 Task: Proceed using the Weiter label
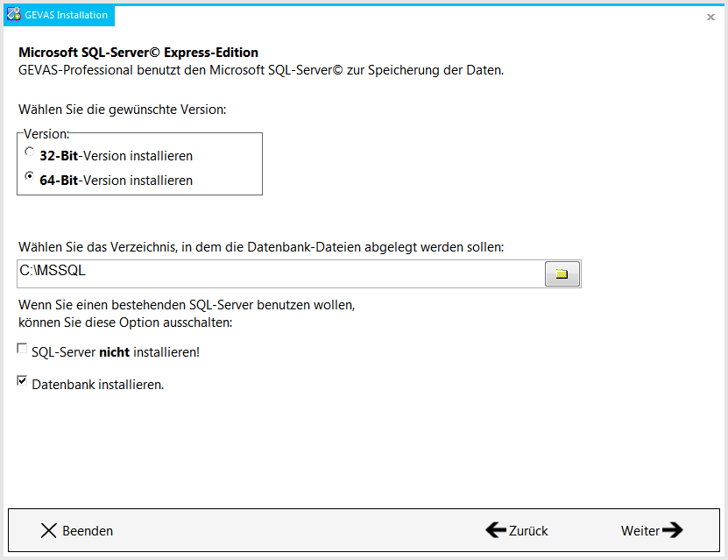click(x=640, y=531)
